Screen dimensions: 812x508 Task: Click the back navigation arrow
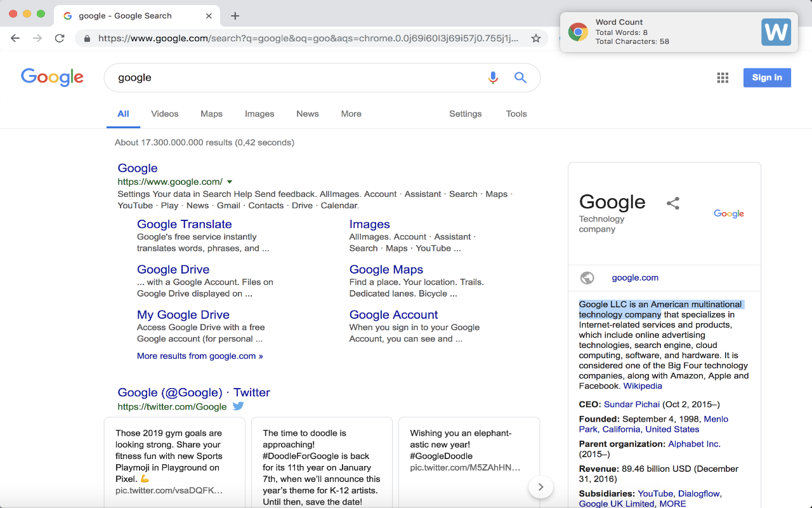15,38
